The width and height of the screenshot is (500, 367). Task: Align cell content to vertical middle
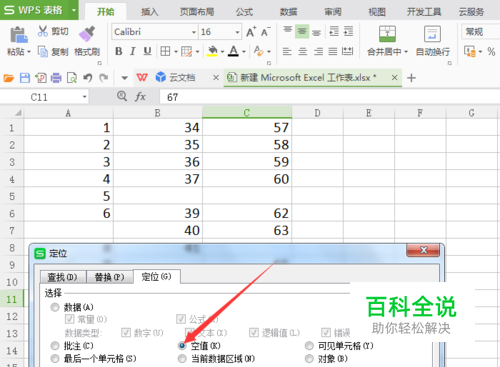(x=302, y=32)
